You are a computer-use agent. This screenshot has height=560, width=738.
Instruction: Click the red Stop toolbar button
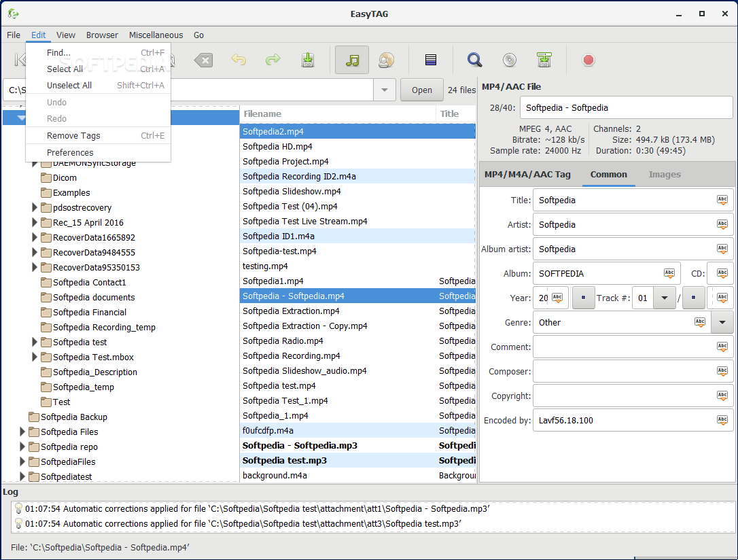(x=588, y=60)
